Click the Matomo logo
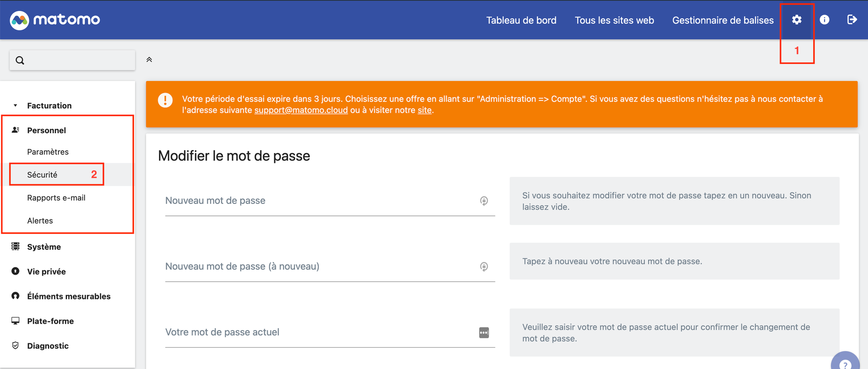868x369 pixels. pos(55,20)
